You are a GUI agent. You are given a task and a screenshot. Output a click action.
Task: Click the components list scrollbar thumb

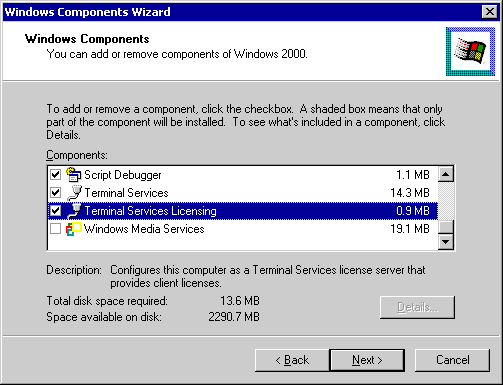(x=446, y=227)
